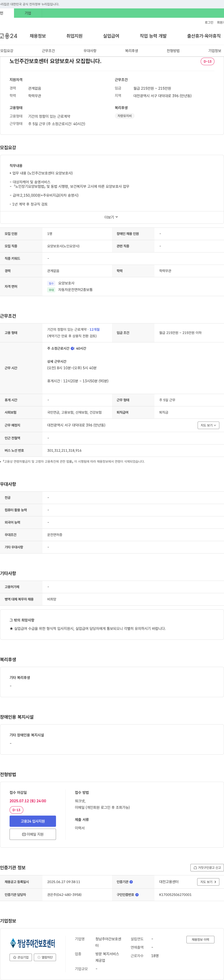Jump to the 우대사항 section tab
The width and height of the screenshot is (224, 980).
(x=90, y=51)
